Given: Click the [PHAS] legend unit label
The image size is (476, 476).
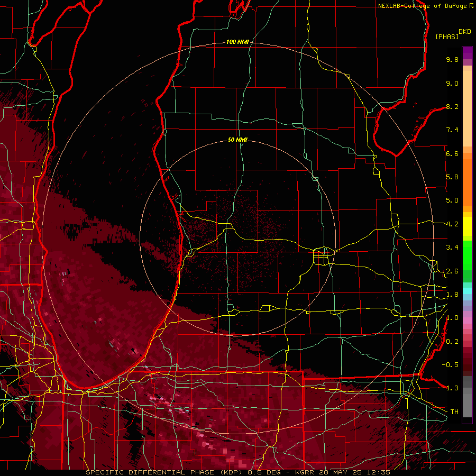Looking at the screenshot, I should click(447, 36).
